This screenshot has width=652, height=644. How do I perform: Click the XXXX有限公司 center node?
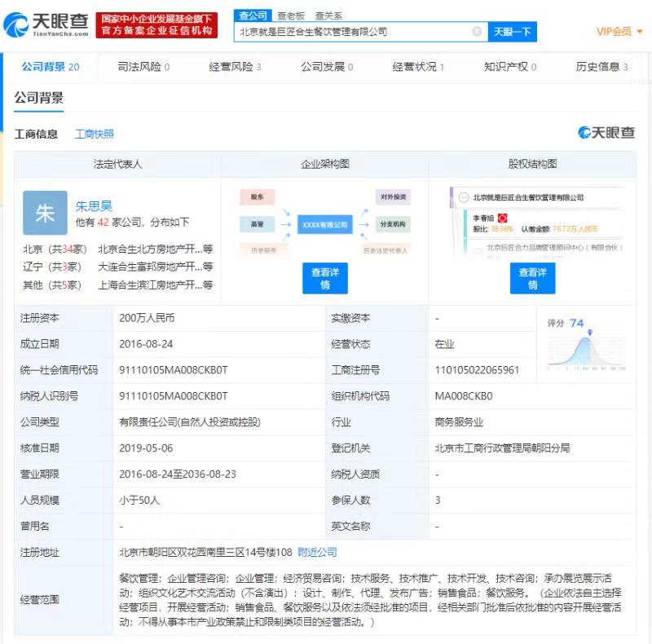(x=324, y=225)
